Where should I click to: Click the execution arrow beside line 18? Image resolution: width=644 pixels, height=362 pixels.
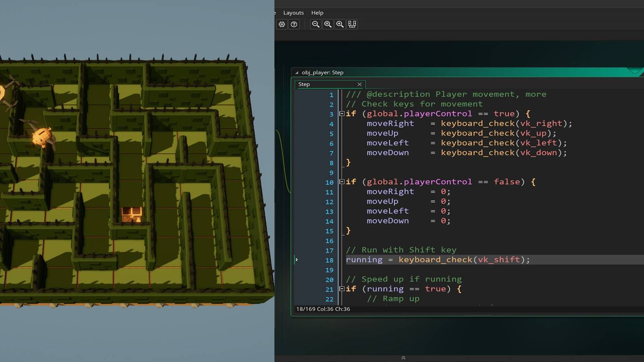click(x=297, y=260)
